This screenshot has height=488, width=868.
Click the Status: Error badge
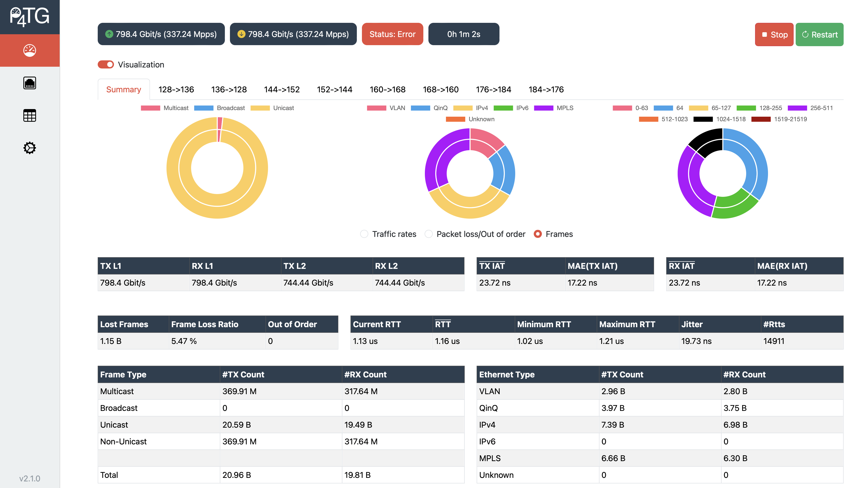pos(392,34)
